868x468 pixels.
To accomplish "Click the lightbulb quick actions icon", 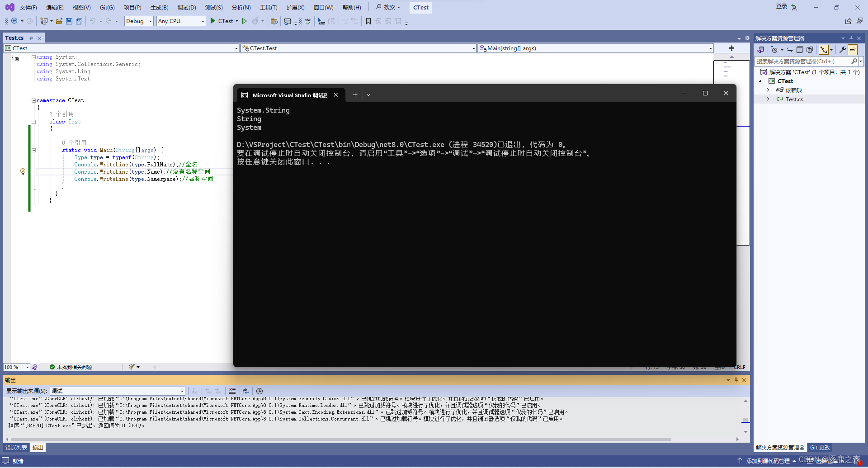I will [x=23, y=172].
